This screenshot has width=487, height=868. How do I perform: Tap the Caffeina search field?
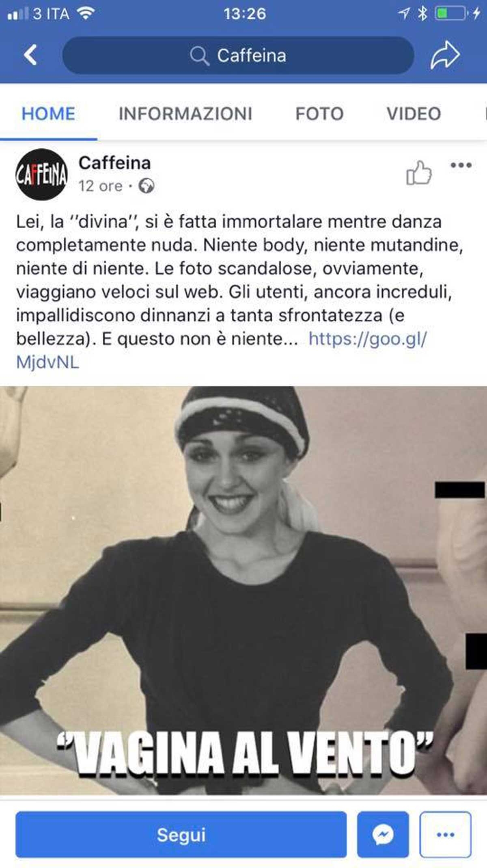coord(238,55)
